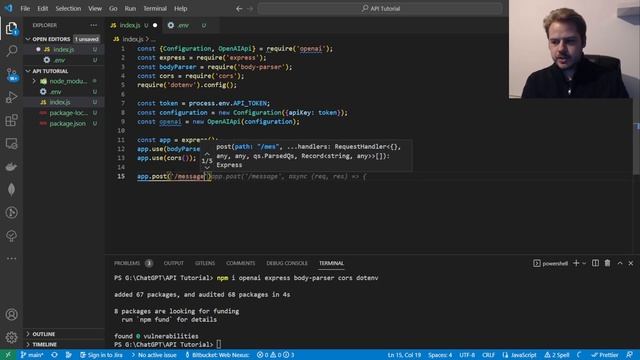Switch to the GitLens panel tab

tap(205, 263)
